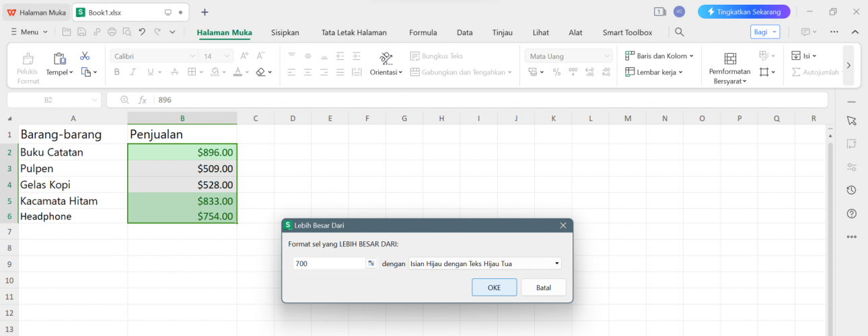The width and height of the screenshot is (868, 336).
Task: Expand the Gabungkan dan Tengahkan dropdown
Action: [x=461, y=72]
